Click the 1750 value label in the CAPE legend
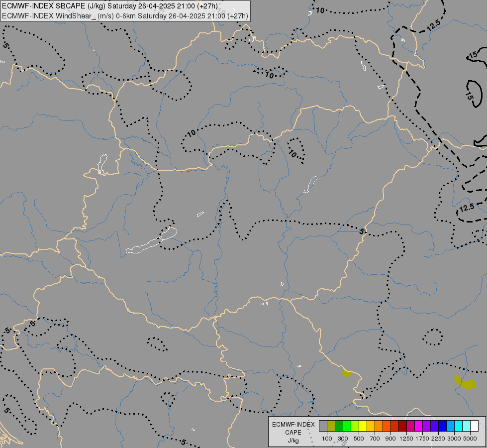This screenshot has width=487, height=448. tap(422, 439)
